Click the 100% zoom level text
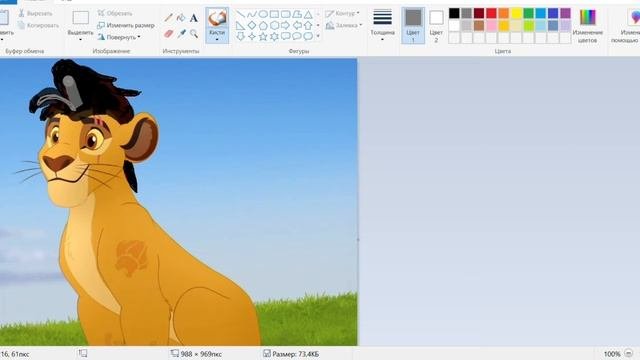 click(x=612, y=354)
